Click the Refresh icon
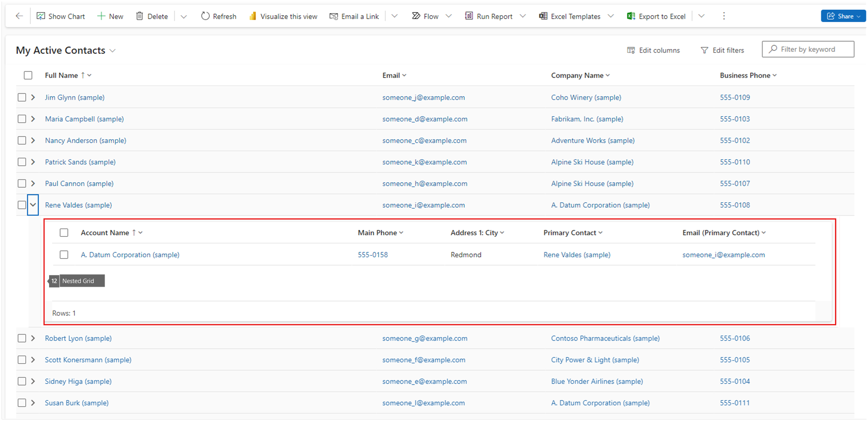The image size is (868, 421). click(205, 16)
